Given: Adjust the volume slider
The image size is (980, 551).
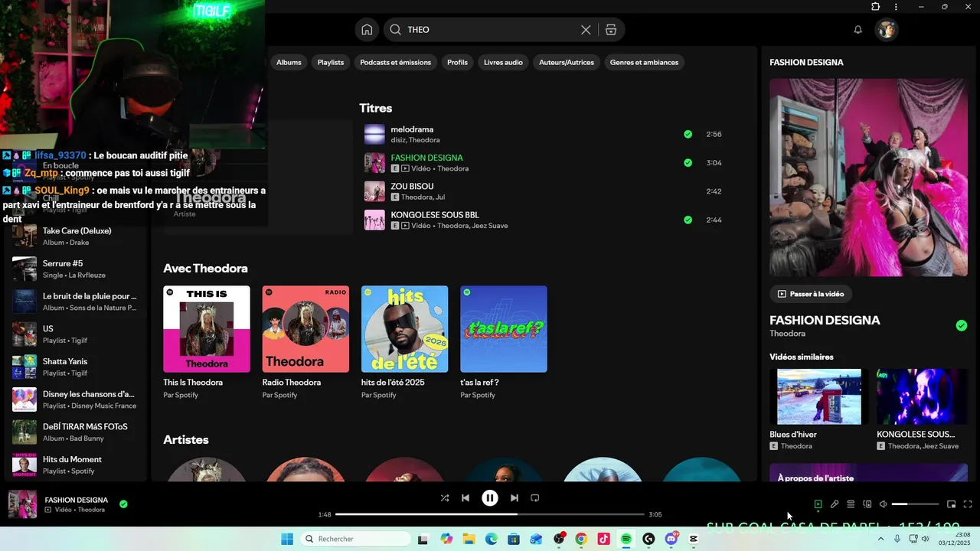Looking at the screenshot, I should [x=915, y=504].
